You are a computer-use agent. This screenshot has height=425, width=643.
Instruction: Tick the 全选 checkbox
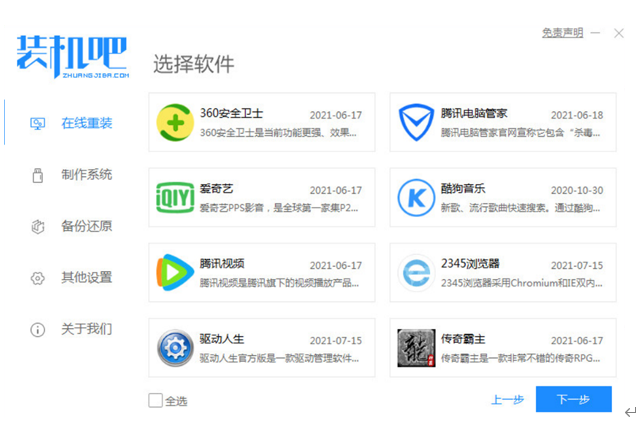pyautogui.click(x=155, y=400)
